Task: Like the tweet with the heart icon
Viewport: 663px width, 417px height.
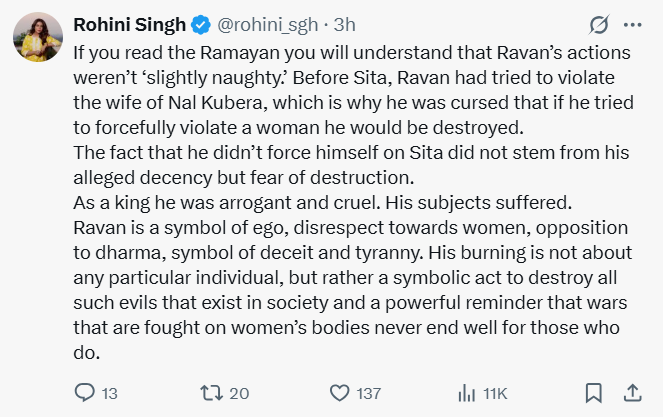Action: click(x=340, y=393)
